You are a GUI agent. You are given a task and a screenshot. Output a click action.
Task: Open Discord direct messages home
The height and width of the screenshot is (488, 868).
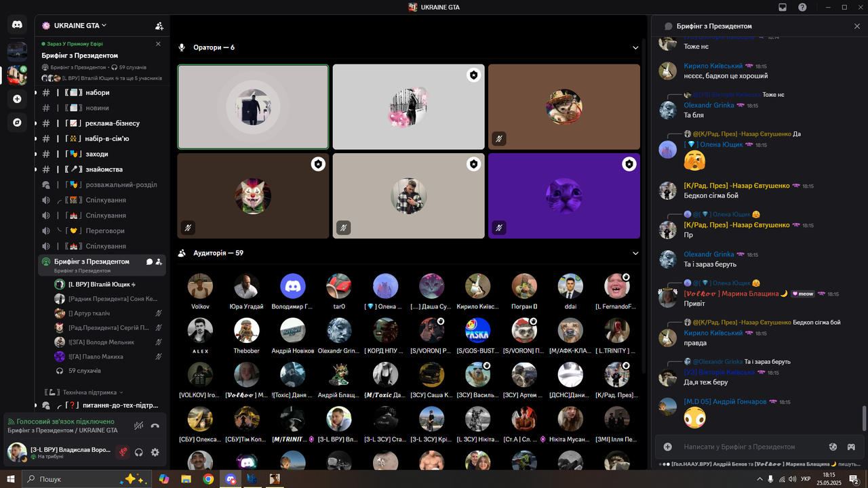coord(17,24)
